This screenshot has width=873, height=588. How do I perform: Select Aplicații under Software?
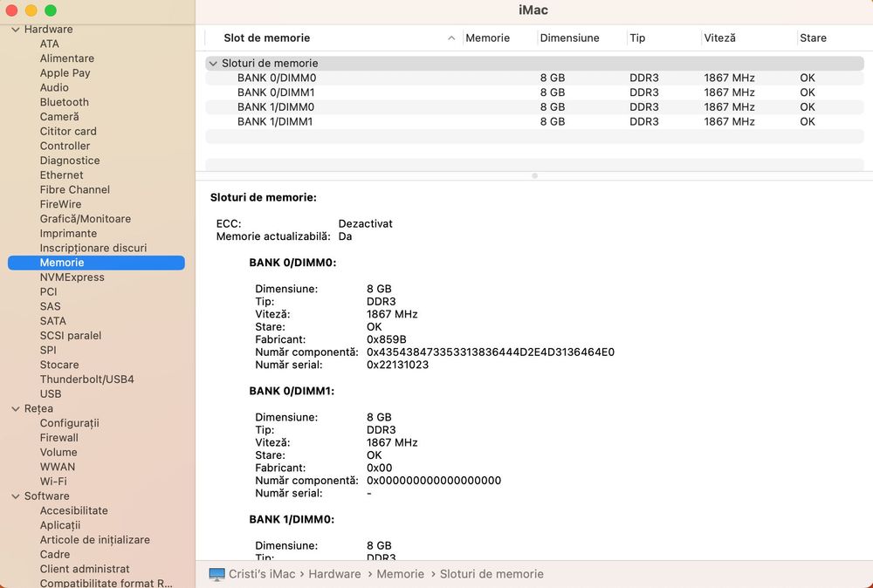60,525
